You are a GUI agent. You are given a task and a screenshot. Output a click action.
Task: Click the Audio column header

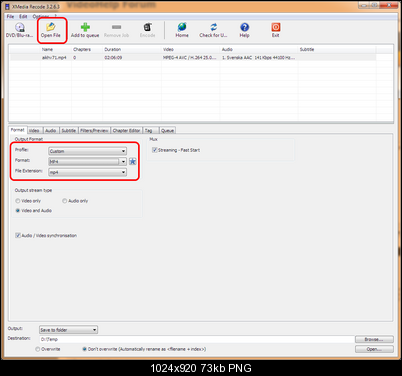click(x=259, y=49)
